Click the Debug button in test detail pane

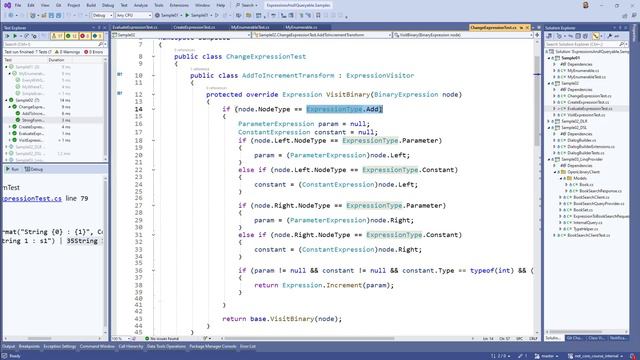coord(33,169)
